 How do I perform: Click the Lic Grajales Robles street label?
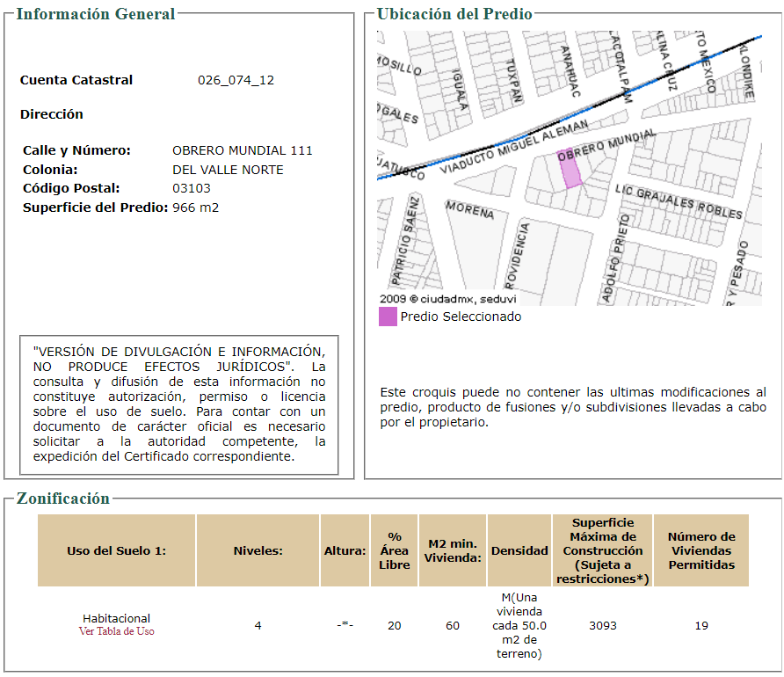point(679,202)
